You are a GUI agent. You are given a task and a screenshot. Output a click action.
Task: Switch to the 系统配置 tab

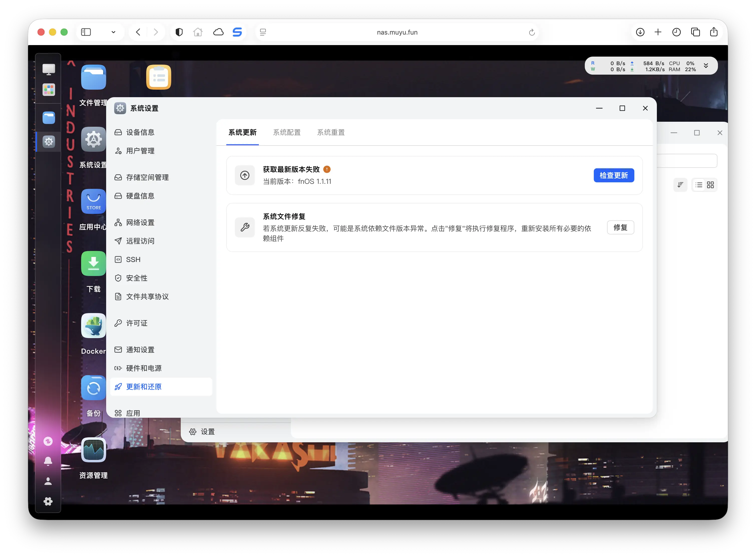point(287,132)
